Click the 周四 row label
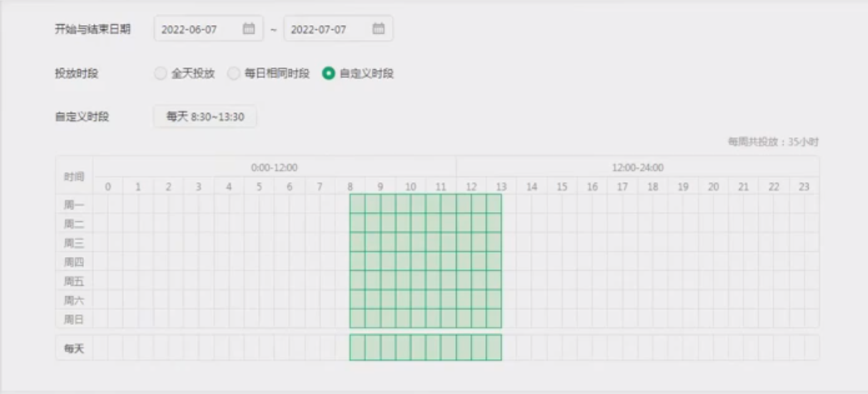 (x=74, y=262)
